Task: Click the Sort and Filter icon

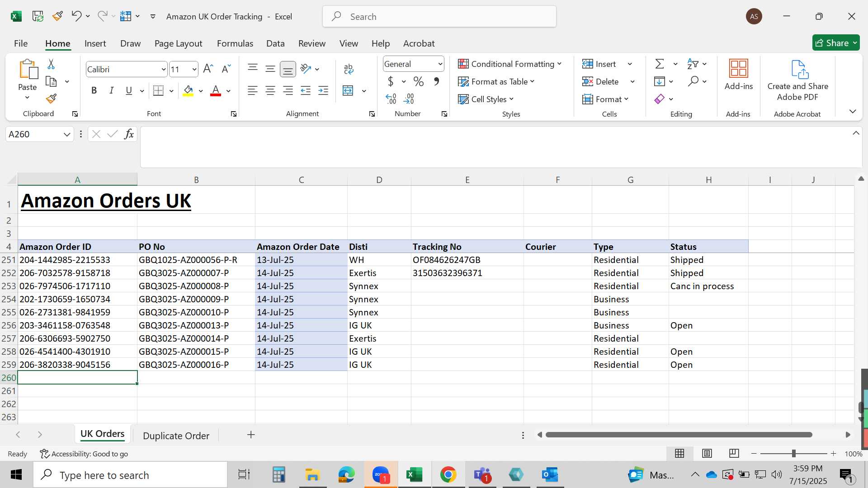Action: (693, 64)
